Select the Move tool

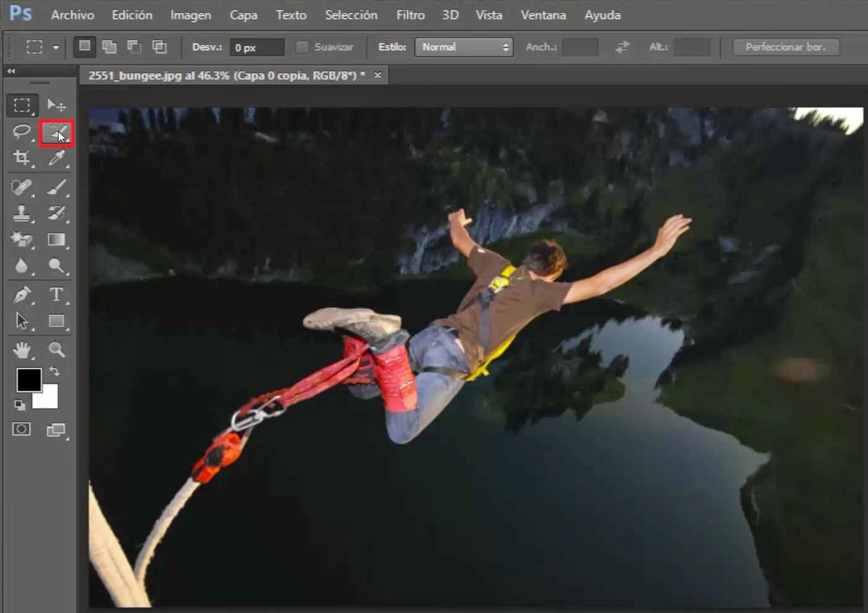click(56, 105)
